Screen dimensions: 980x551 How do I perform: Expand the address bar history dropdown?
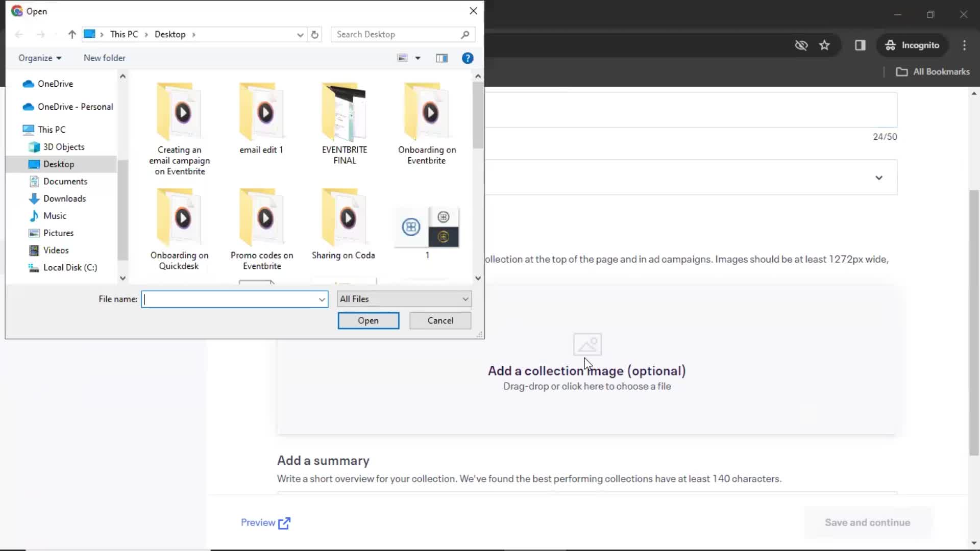point(300,34)
